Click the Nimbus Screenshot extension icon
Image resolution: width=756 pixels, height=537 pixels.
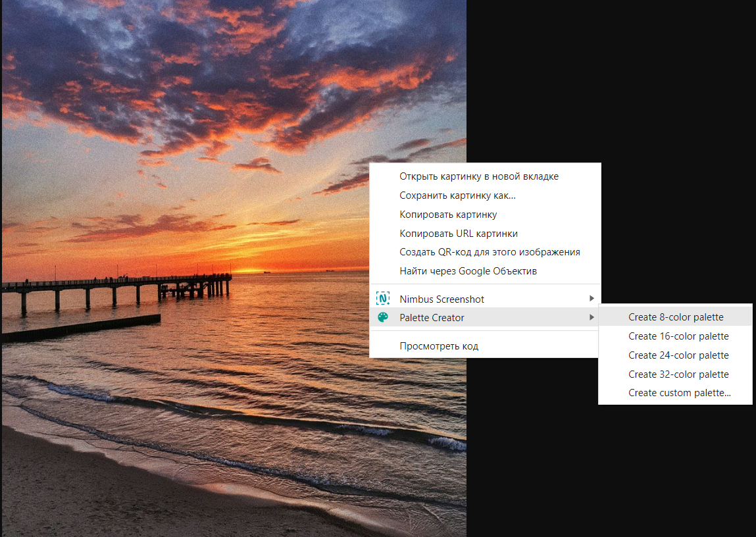pos(383,299)
